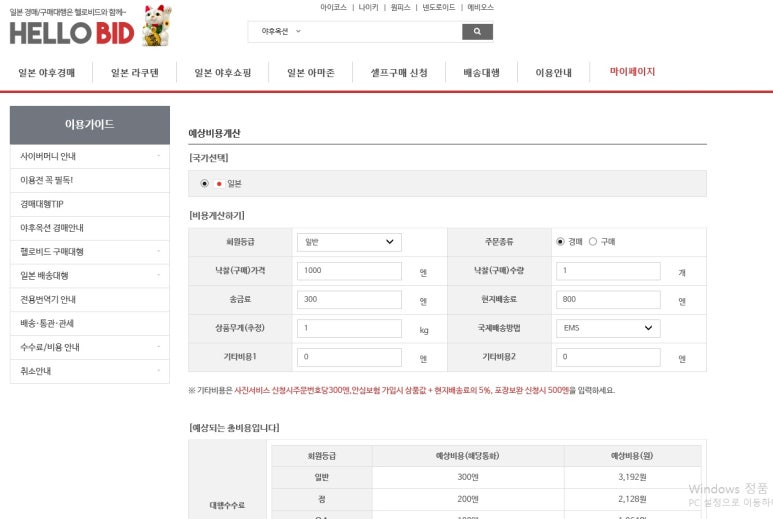Click the 대행수수료 row label
This screenshot has width=773, height=519.
pos(227,505)
